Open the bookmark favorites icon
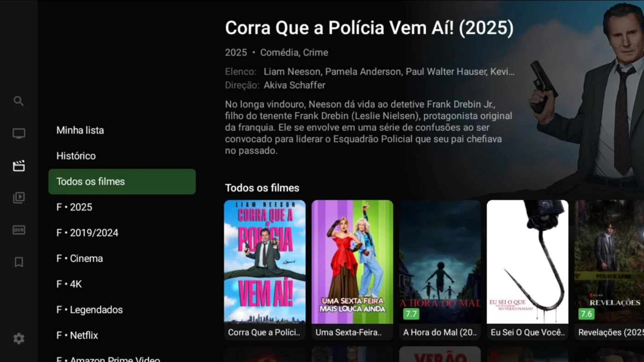This screenshot has width=644, height=362. coord(18,262)
